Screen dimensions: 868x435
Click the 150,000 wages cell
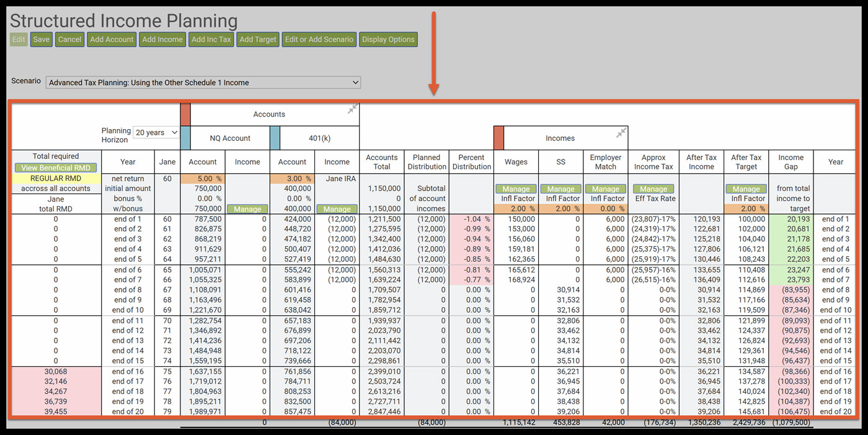[516, 219]
